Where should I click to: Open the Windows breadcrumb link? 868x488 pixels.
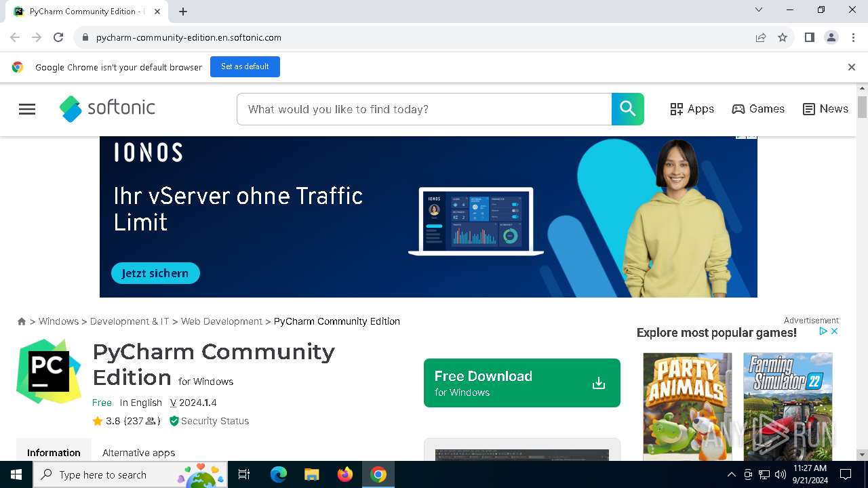(58, 321)
